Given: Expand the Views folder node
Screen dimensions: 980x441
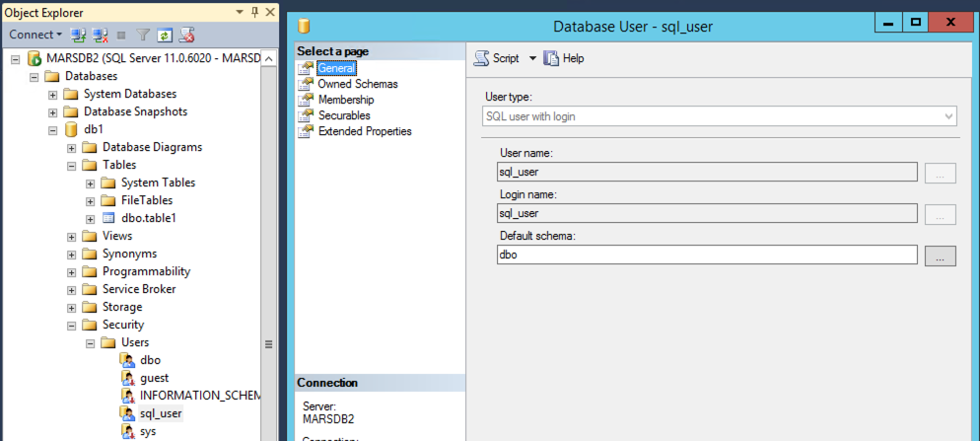Looking at the screenshot, I should point(72,236).
